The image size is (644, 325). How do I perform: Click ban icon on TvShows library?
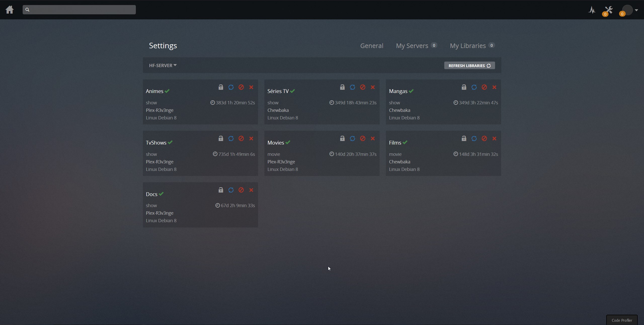click(241, 138)
